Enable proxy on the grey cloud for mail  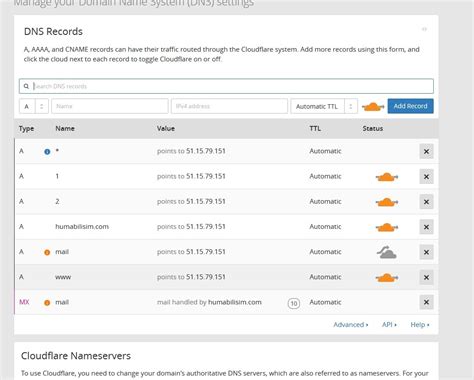(387, 252)
